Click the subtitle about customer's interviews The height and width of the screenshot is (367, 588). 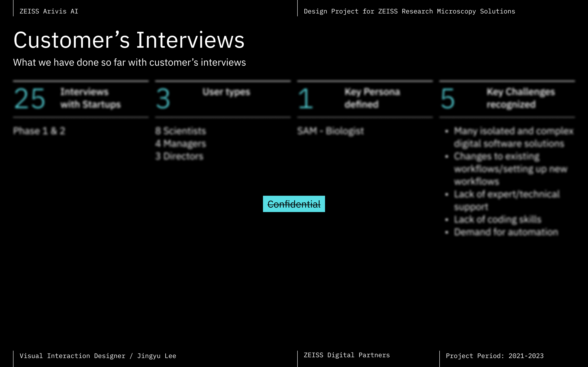click(129, 62)
